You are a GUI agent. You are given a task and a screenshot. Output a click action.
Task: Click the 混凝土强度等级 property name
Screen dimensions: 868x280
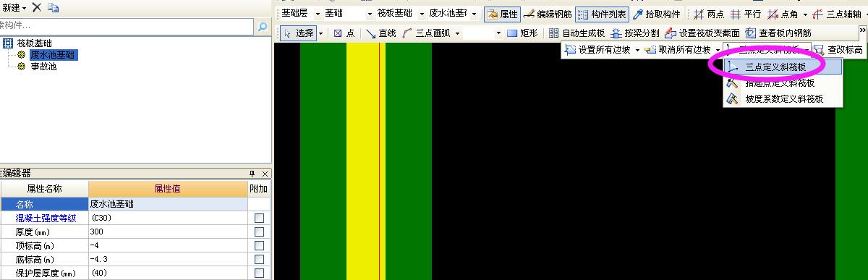point(46,218)
